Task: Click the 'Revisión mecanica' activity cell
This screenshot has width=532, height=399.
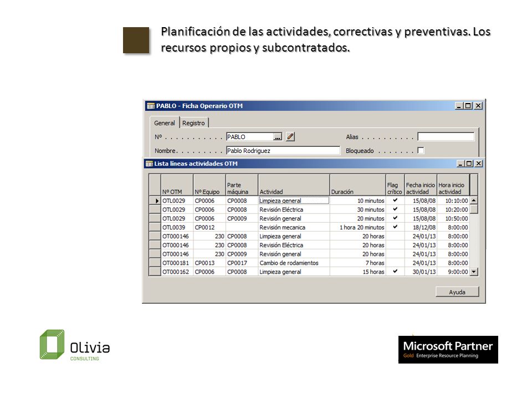Action: coord(294,227)
